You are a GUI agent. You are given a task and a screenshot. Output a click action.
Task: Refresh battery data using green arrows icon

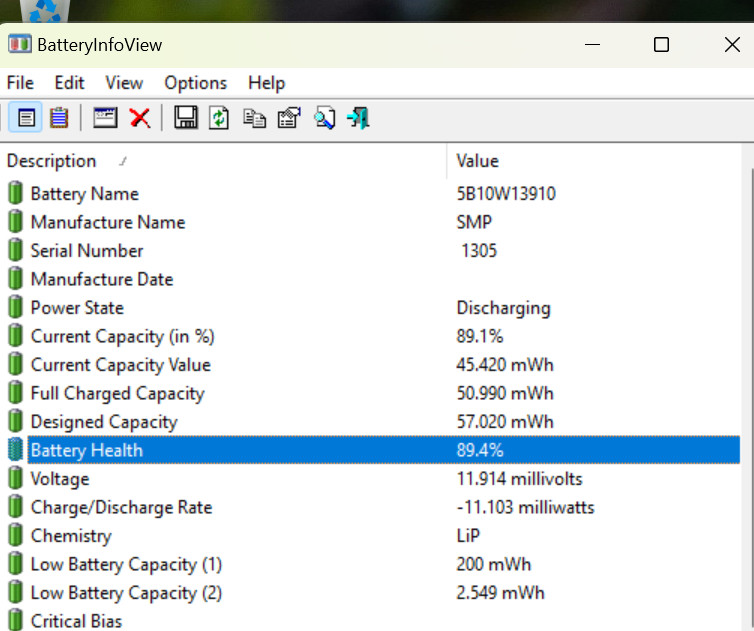[x=219, y=118]
